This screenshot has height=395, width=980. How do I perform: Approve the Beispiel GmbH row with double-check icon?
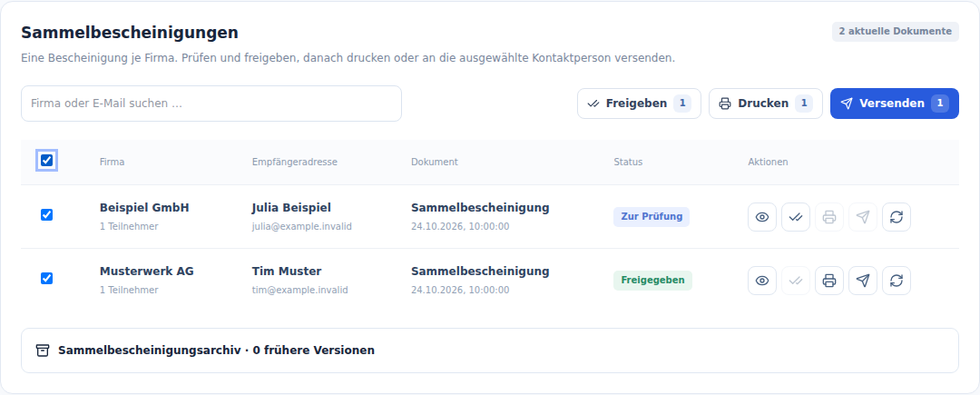pyautogui.click(x=796, y=217)
